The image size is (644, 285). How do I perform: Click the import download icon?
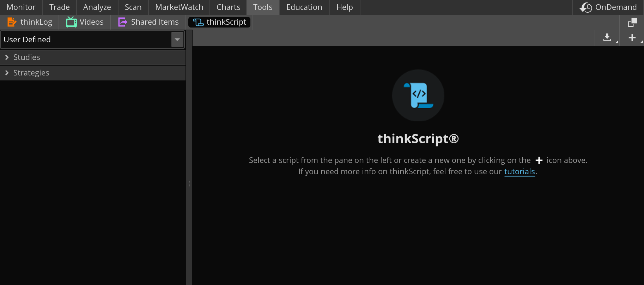[x=607, y=37]
